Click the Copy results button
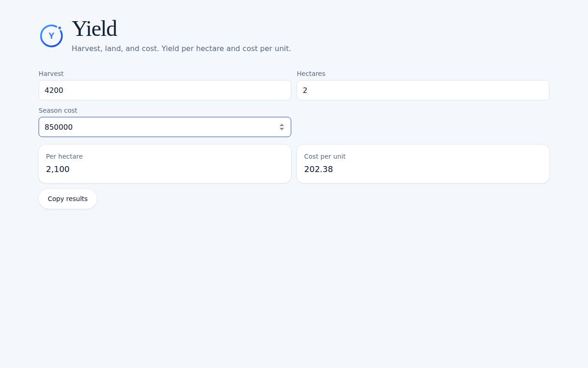This screenshot has height=368, width=588. (68, 199)
